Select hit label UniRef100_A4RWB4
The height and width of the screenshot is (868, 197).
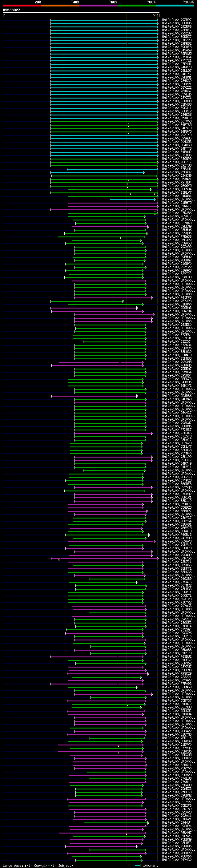(x=177, y=196)
